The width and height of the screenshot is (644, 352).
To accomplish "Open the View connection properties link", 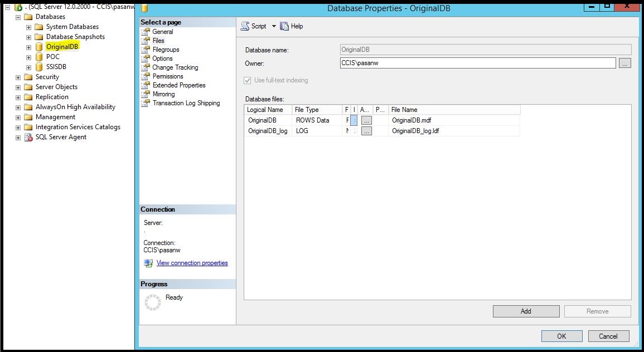I will click(x=192, y=262).
